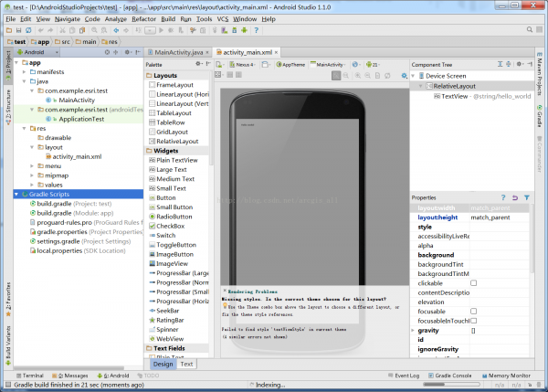Toggle the focusableInTouchMode checkbox

pyautogui.click(x=473, y=321)
